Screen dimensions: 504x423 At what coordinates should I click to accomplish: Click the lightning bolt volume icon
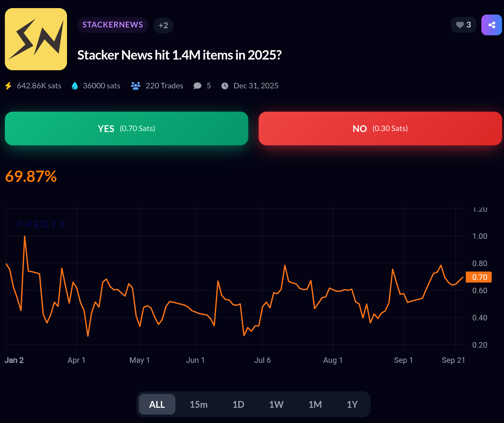point(8,86)
